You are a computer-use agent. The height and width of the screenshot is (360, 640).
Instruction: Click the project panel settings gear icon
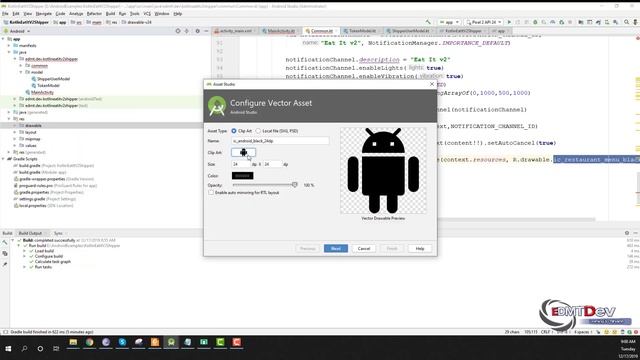tap(198, 31)
